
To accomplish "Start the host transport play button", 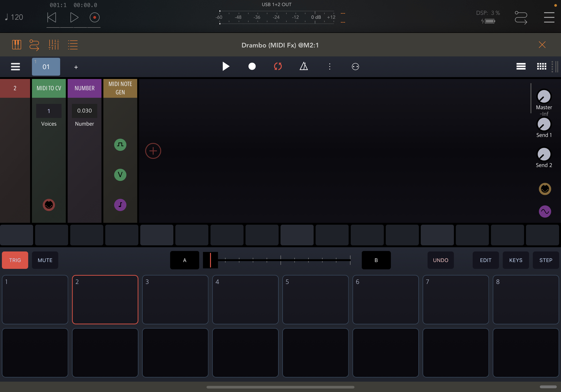I will pyautogui.click(x=74, y=18).
